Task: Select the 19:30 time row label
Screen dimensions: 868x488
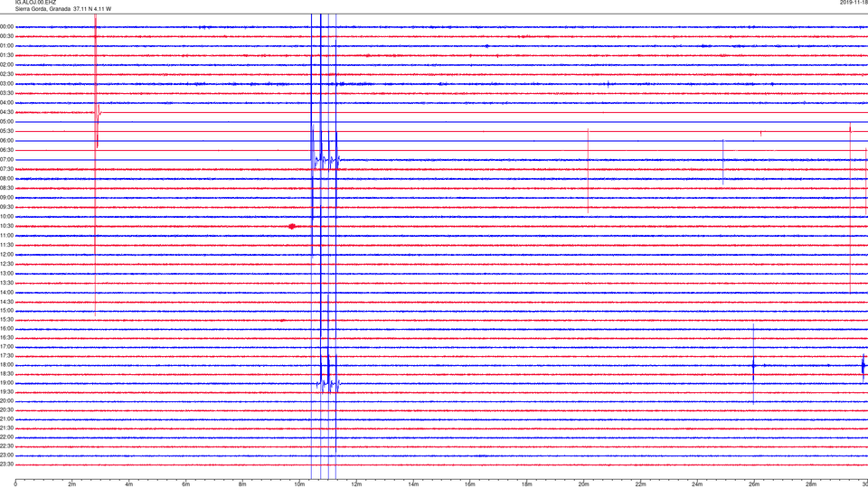Action: pos(6,391)
